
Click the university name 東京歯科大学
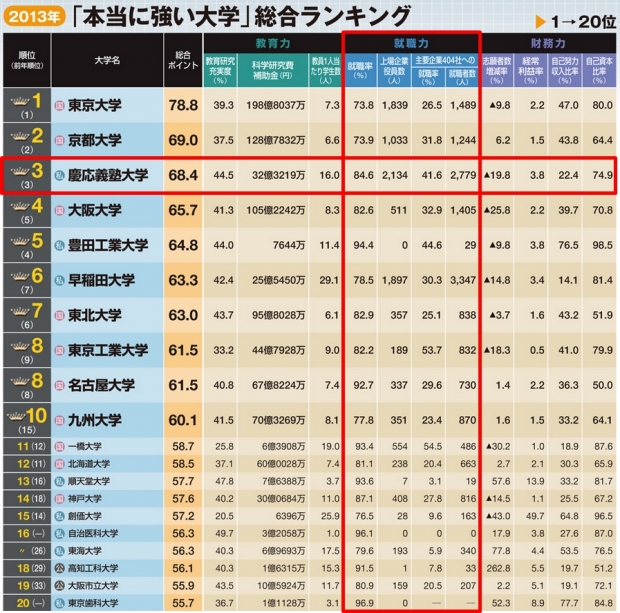pos(93,603)
